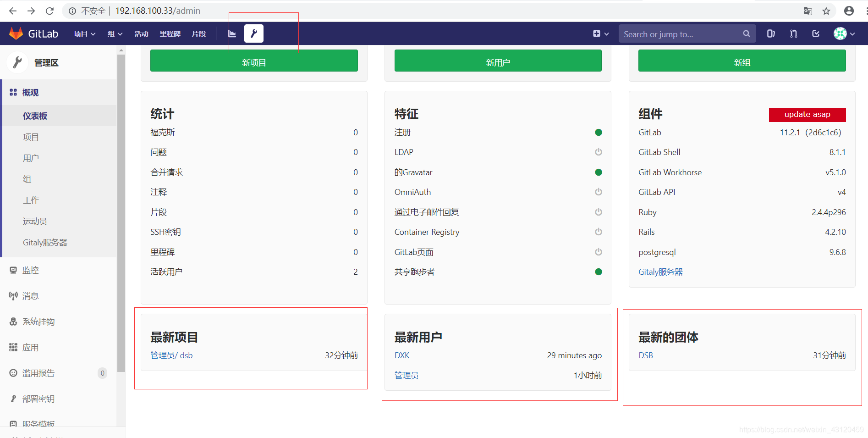Open the admin area wrench icon

(254, 33)
